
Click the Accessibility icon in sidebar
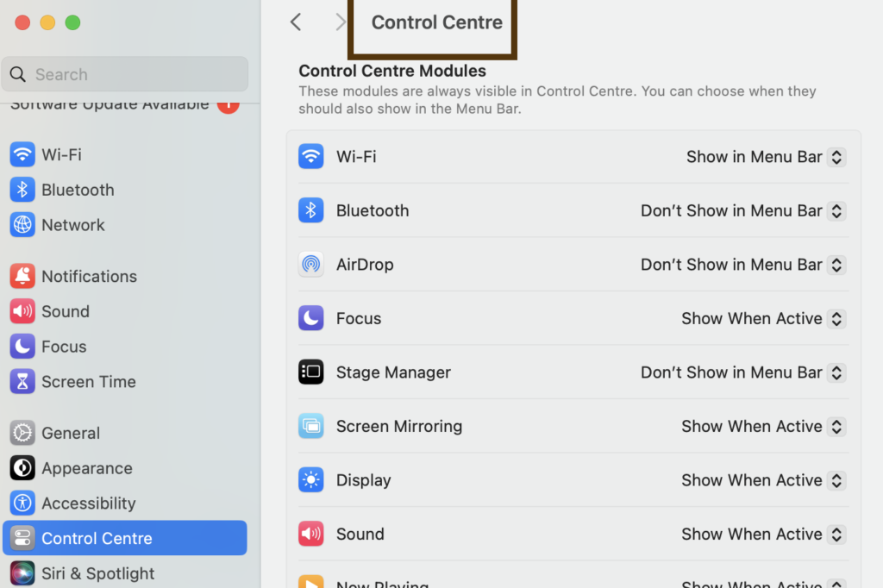[22, 504]
